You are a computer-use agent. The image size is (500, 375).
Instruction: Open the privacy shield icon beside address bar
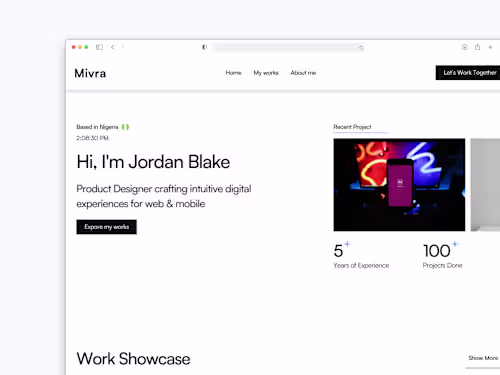[x=204, y=47]
